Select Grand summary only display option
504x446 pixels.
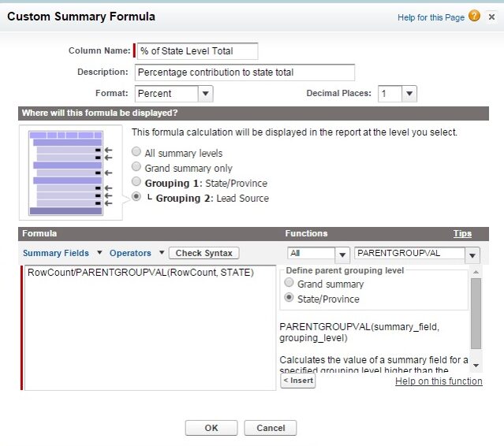[x=136, y=166]
